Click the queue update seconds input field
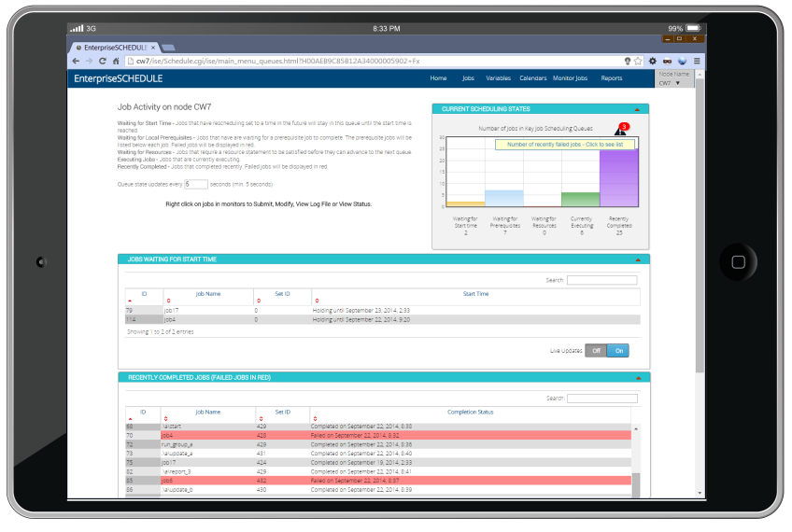792x532 pixels. (x=195, y=184)
